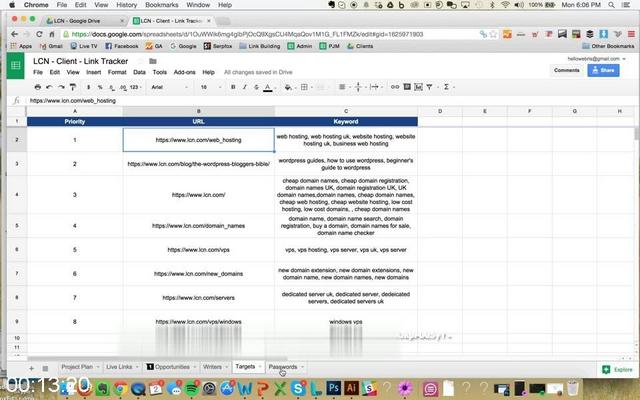Select cell with https://www.lcn.com/vps
The height and width of the screenshot is (400, 640).
pyautogui.click(x=198, y=249)
